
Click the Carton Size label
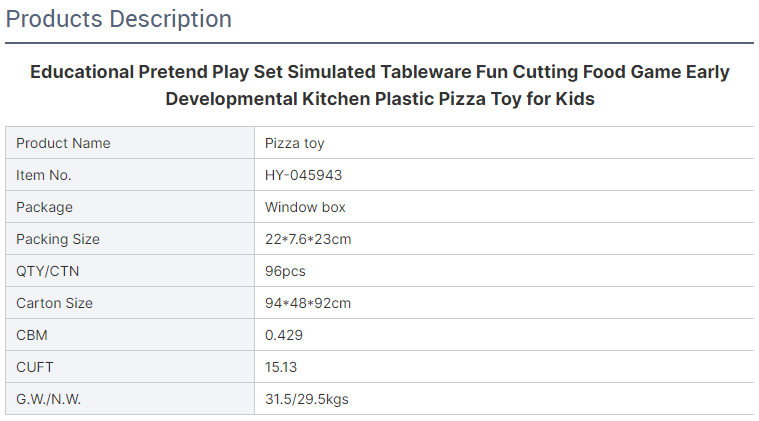(x=54, y=303)
